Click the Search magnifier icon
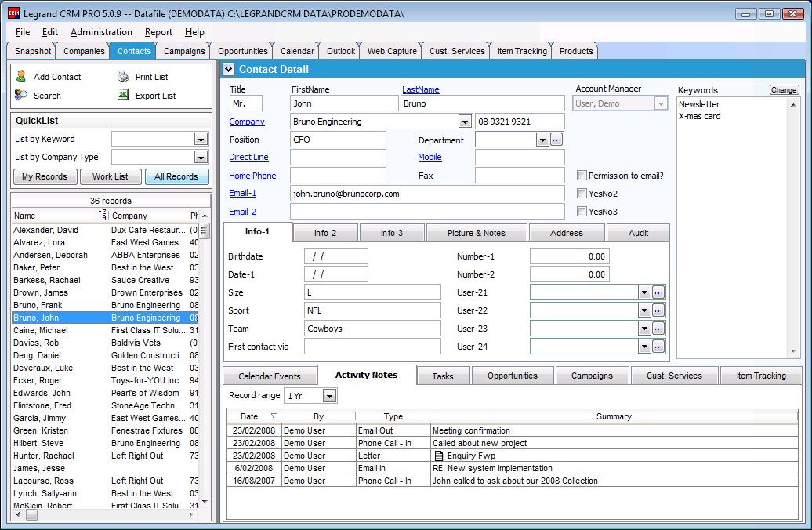812x530 pixels. pos(21,95)
